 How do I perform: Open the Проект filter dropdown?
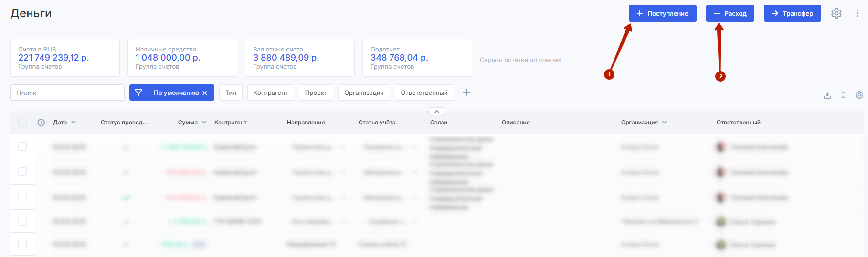pos(316,93)
